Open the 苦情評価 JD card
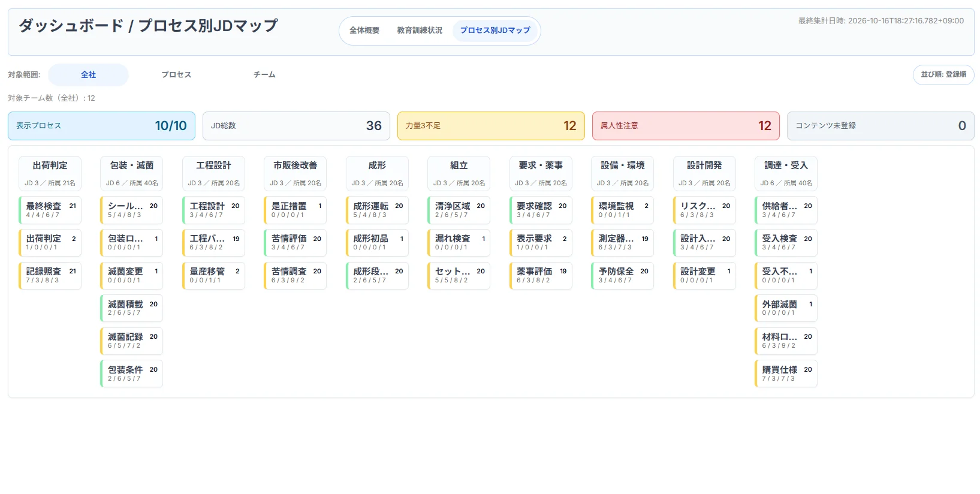The width and height of the screenshot is (980, 494). point(295,243)
